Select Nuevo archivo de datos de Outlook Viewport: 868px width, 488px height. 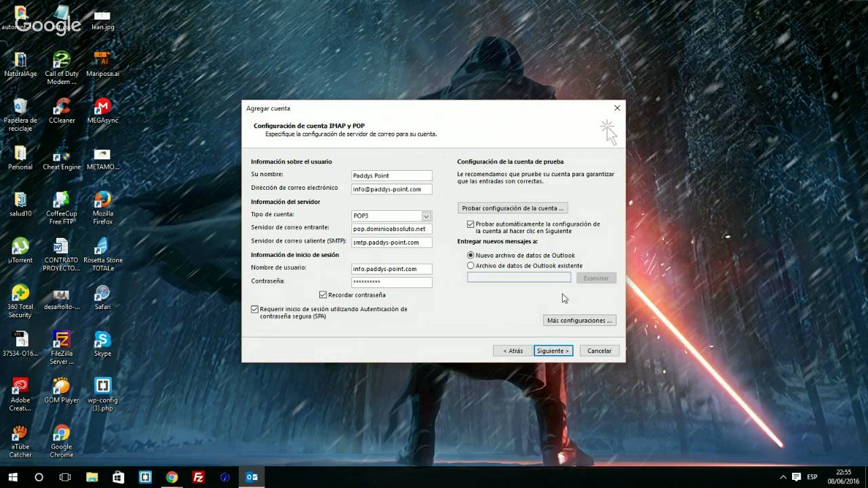471,256
